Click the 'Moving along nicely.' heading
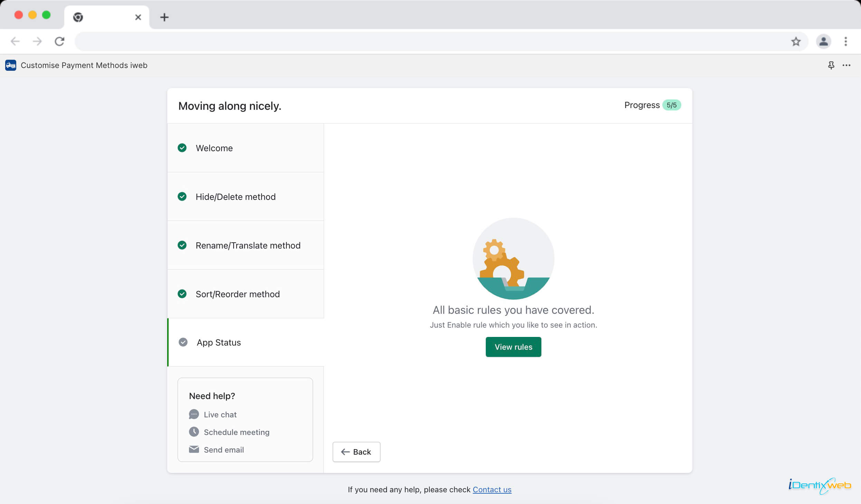 [230, 106]
